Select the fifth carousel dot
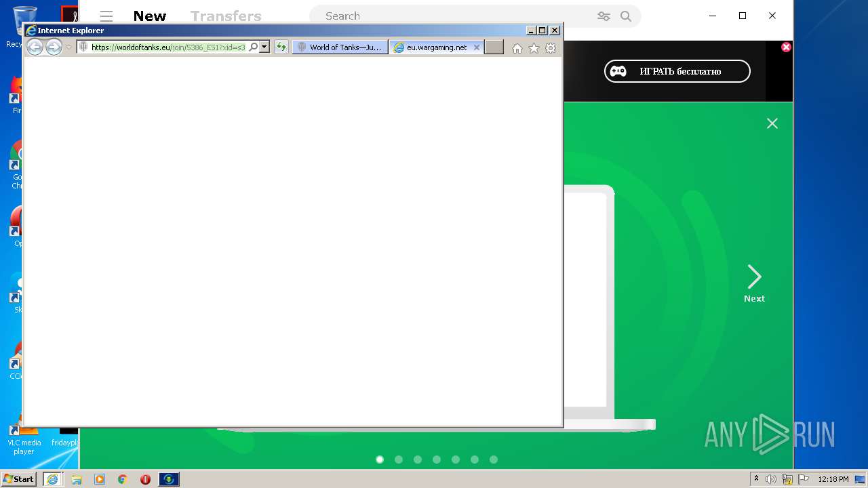The height and width of the screenshot is (488, 868). pyautogui.click(x=456, y=460)
